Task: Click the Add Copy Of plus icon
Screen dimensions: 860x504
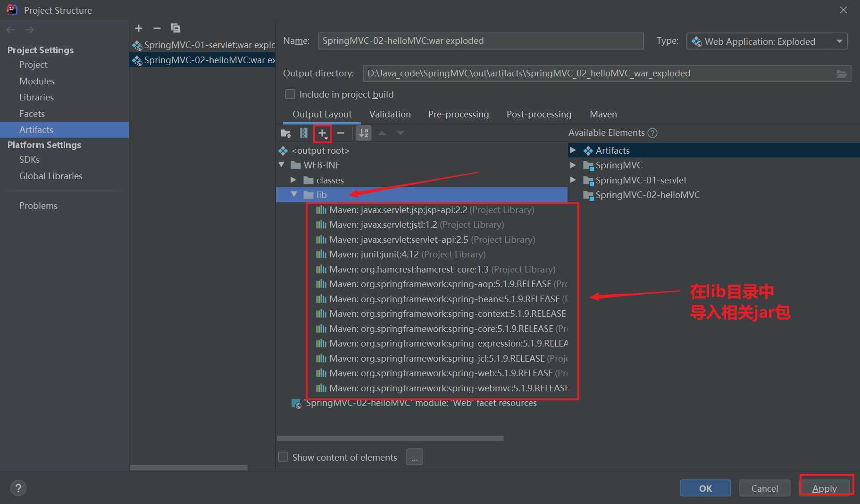Action: coord(323,133)
